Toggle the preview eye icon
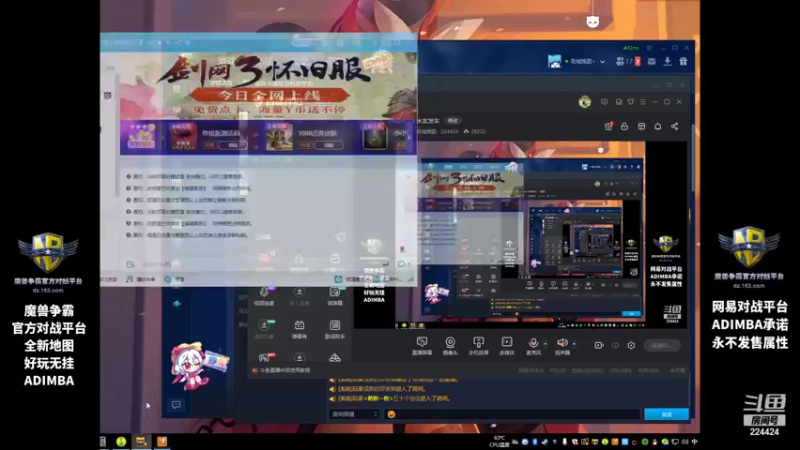The width and height of the screenshot is (800, 450). click(615, 345)
